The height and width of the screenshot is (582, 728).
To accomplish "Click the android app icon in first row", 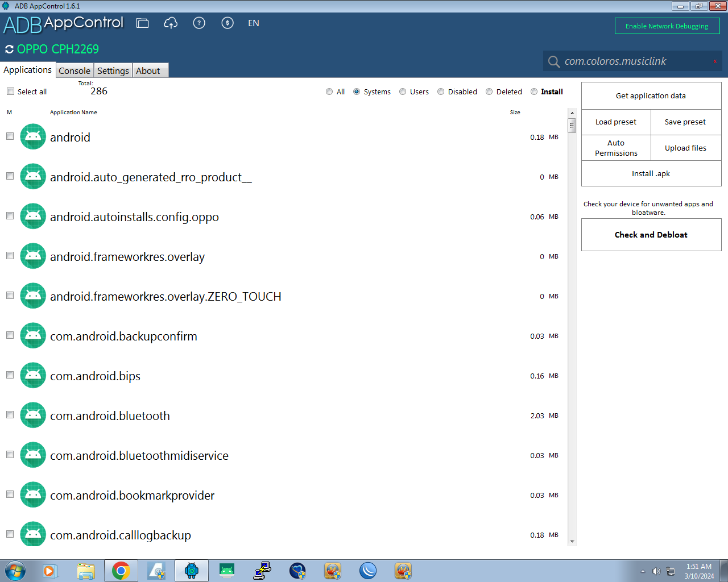I will point(33,136).
